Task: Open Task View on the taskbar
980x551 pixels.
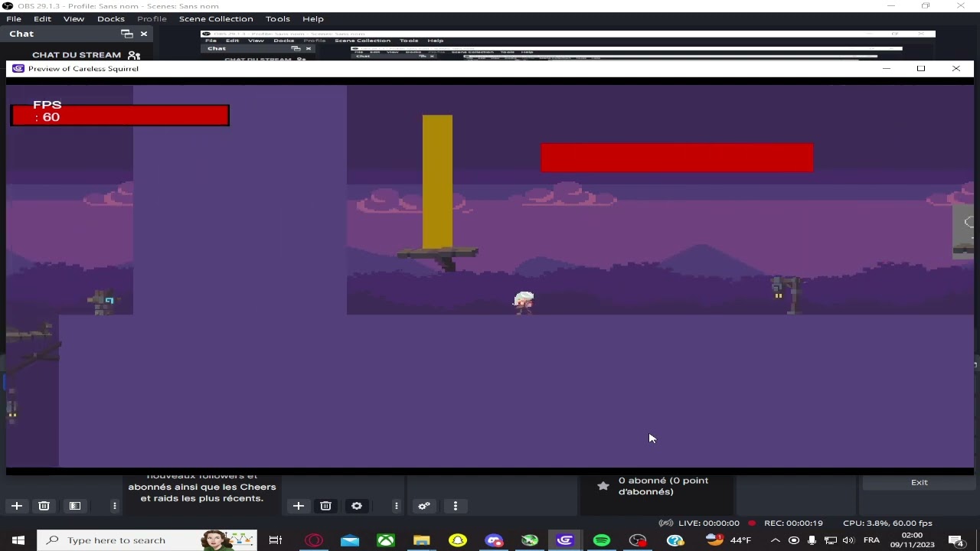Action: (x=276, y=540)
